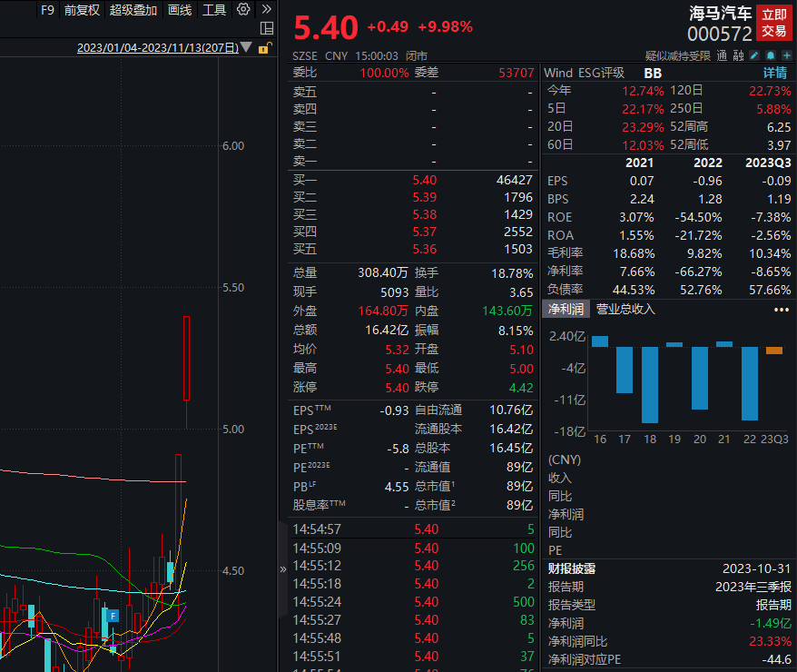Open the date range dropdown triangle
Image resolution: width=797 pixels, height=672 pixels.
tap(246, 47)
